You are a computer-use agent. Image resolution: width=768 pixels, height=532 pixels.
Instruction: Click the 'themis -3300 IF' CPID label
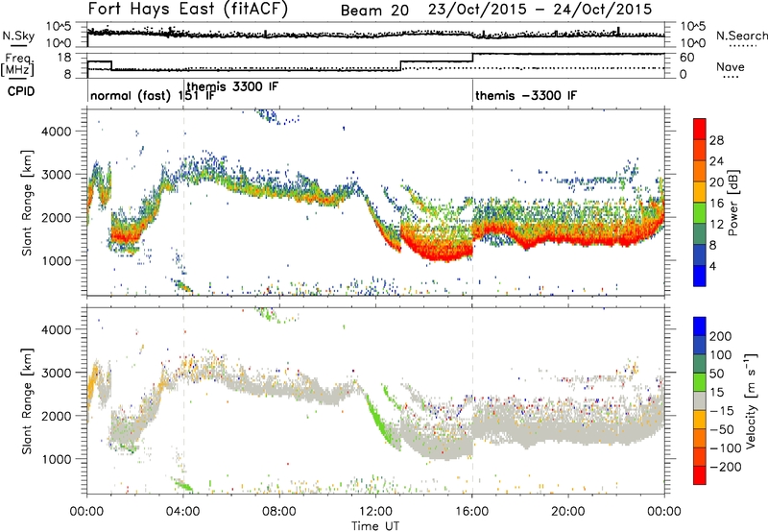pos(525,95)
